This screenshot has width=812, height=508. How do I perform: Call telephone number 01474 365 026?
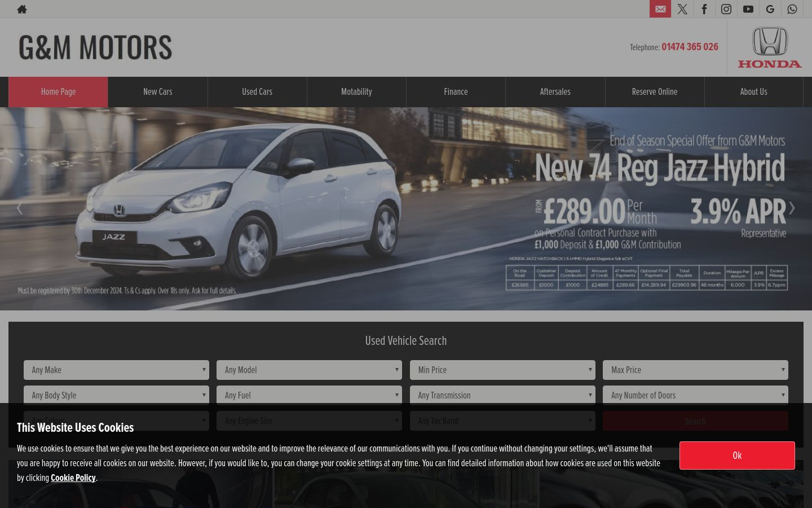coord(690,47)
